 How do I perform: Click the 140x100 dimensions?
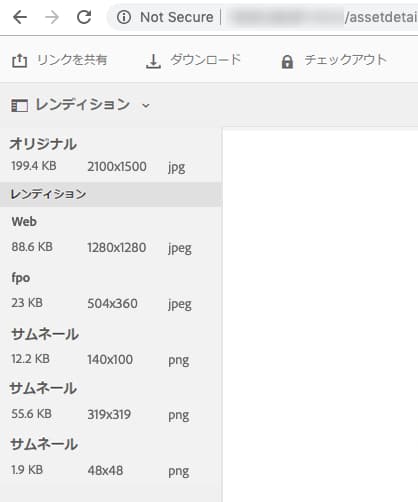(110, 360)
